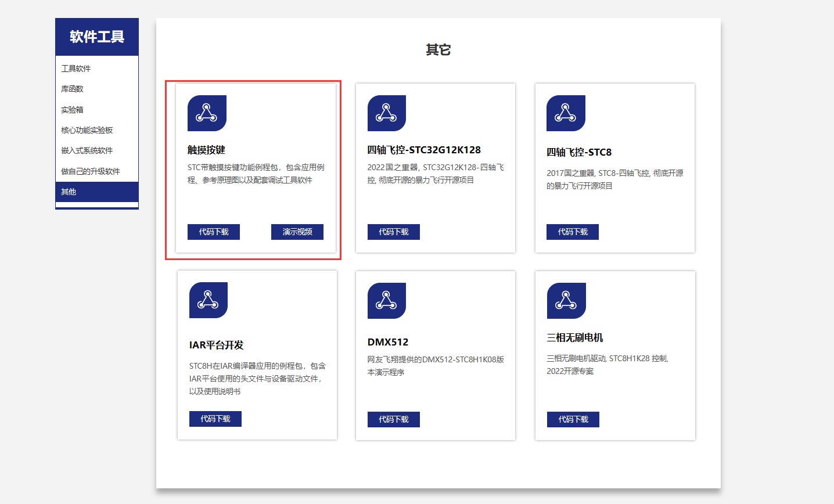834x504 pixels.
Task: Open 演示视频 for 触摸按键
Action: click(x=297, y=232)
